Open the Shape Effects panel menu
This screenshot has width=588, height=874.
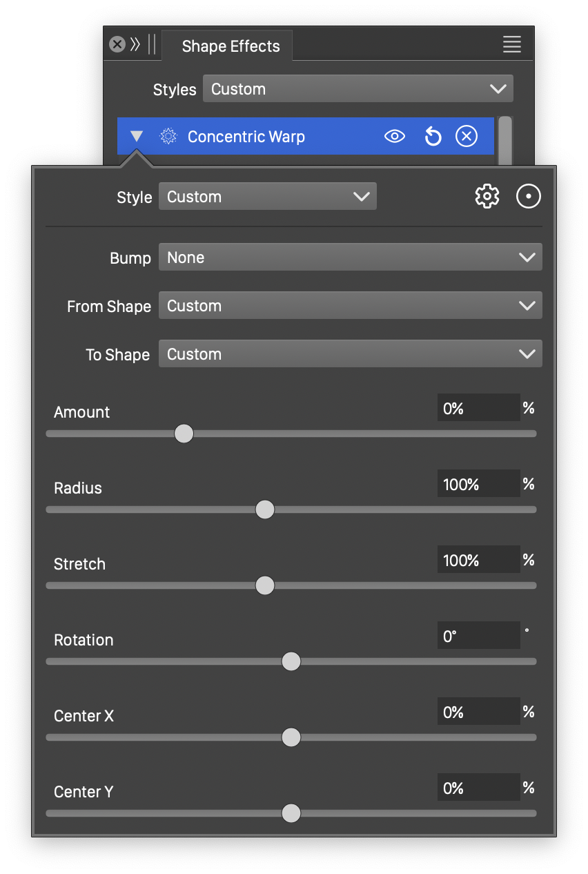click(x=512, y=45)
